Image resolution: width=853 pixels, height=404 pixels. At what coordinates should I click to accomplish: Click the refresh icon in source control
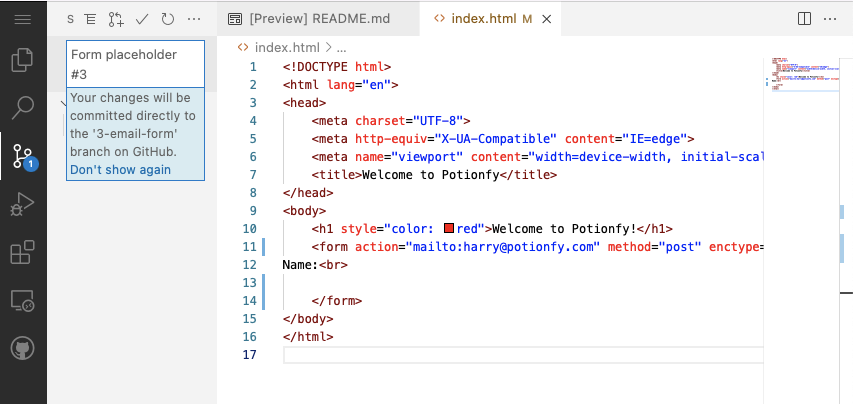click(167, 19)
